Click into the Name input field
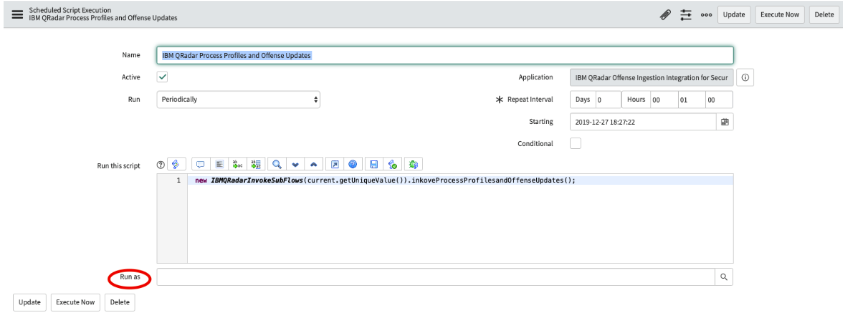868x318 pixels. pyautogui.click(x=445, y=55)
